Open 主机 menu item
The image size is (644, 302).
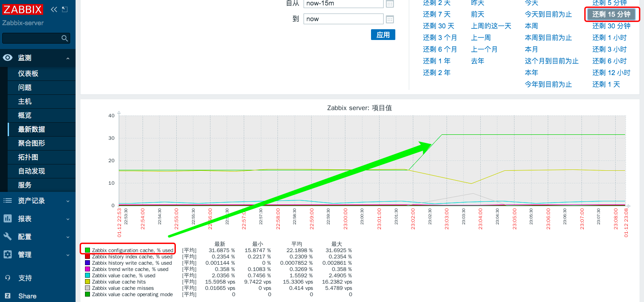coord(25,102)
